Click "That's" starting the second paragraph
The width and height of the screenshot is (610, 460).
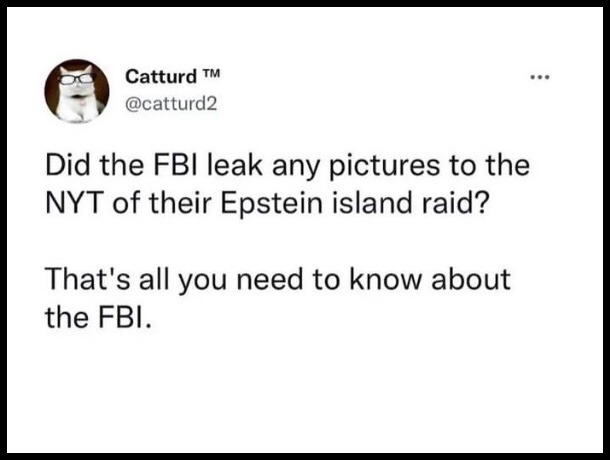coord(88,279)
